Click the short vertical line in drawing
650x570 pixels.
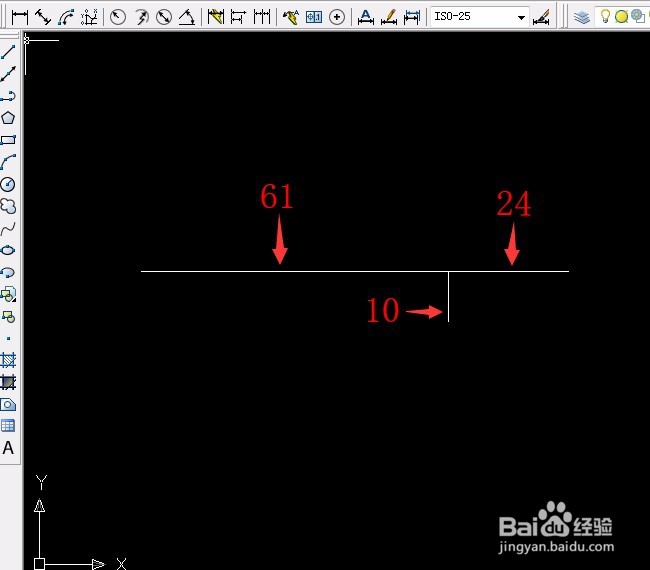click(449, 297)
